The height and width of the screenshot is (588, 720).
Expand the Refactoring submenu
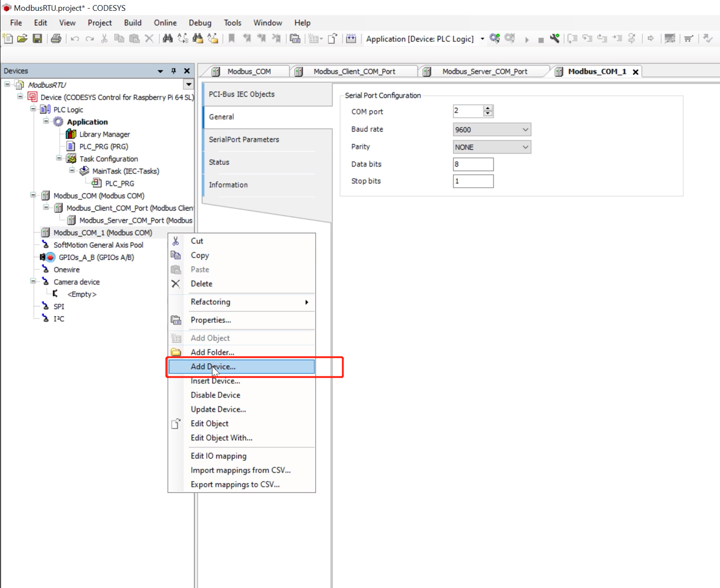242,302
